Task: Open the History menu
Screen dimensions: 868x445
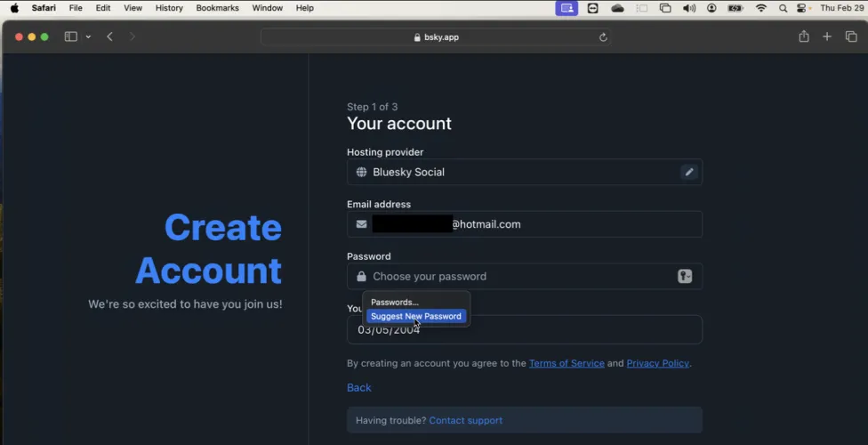Action: click(169, 8)
